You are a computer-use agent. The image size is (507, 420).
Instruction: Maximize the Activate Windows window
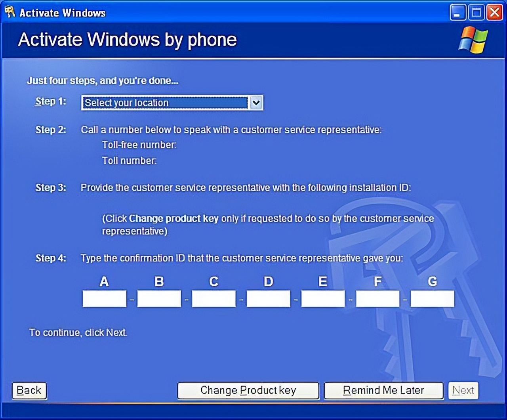[x=476, y=12]
